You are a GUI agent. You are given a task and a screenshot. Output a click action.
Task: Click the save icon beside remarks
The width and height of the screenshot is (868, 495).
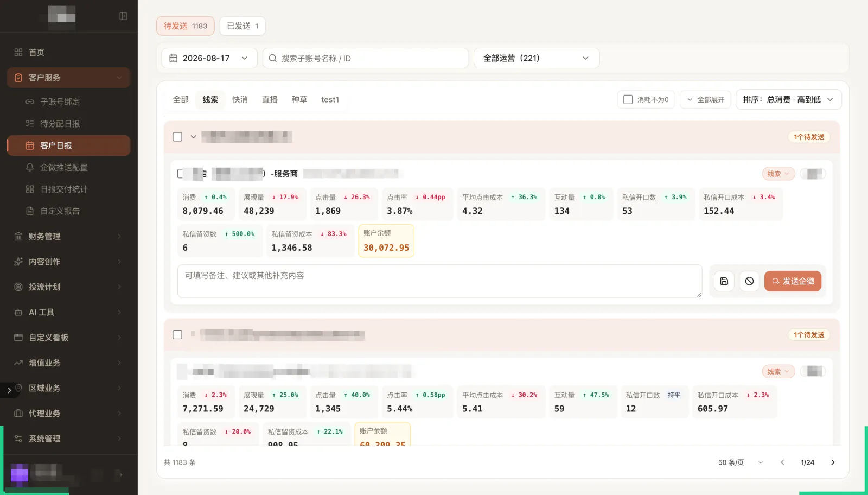(724, 281)
